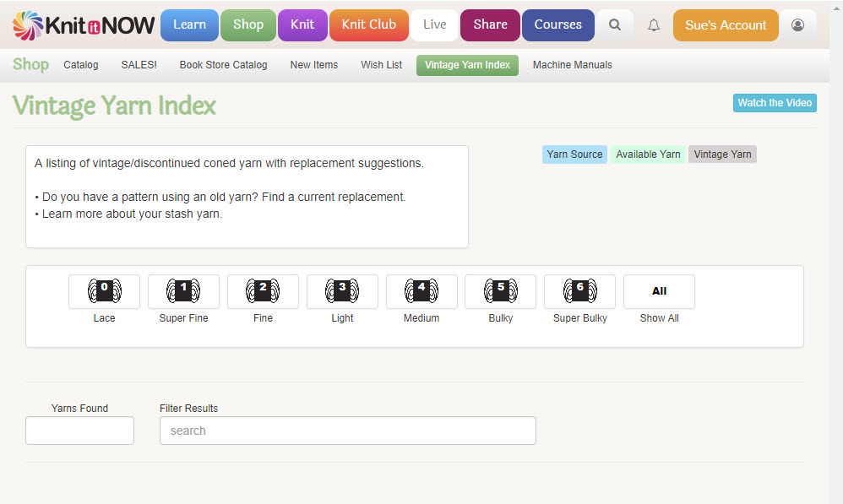Select the Light weight 3 yarn icon

coord(342,291)
